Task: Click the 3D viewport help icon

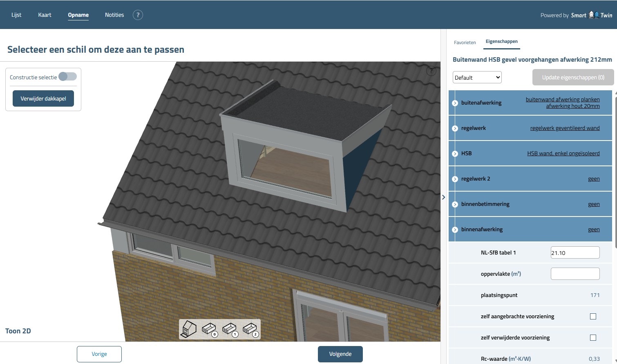Action: (431, 71)
